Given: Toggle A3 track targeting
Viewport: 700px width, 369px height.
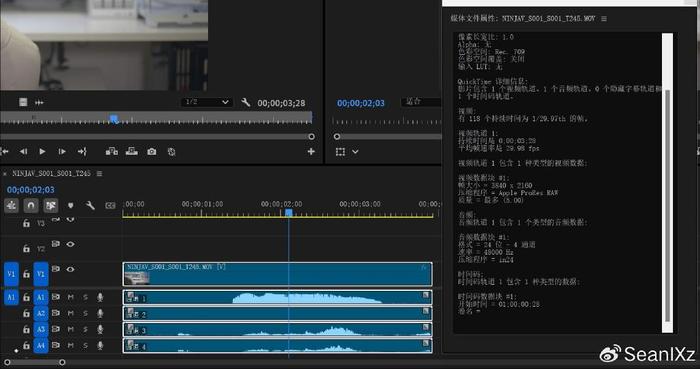Looking at the screenshot, I should [41, 329].
